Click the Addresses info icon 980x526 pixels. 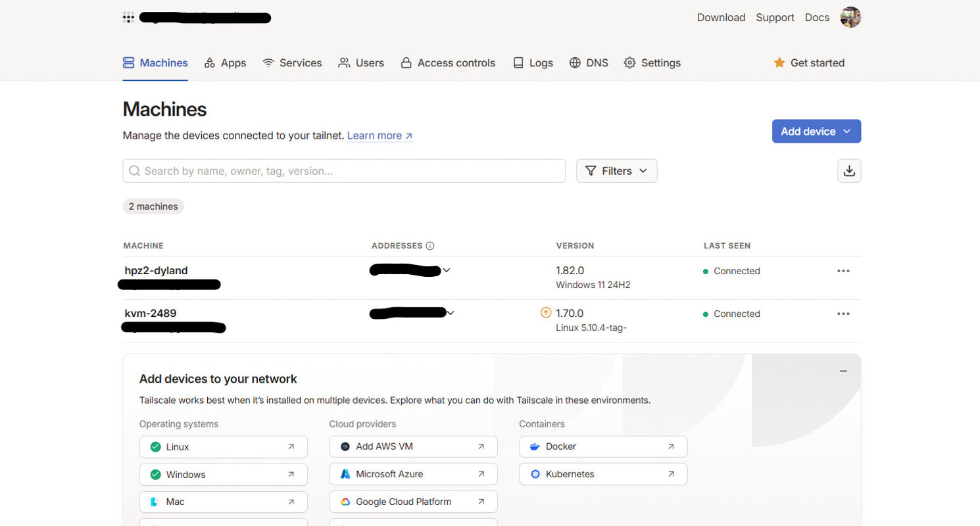tap(430, 246)
